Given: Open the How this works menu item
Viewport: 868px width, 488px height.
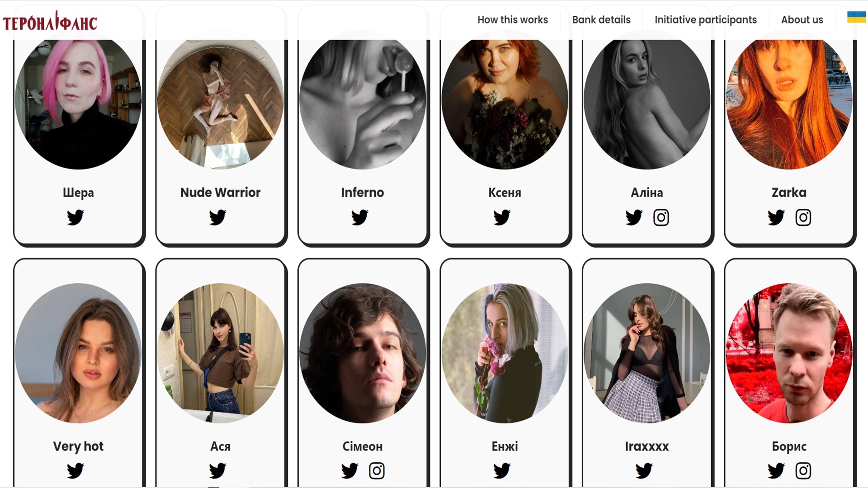Looking at the screenshot, I should pos(513,20).
